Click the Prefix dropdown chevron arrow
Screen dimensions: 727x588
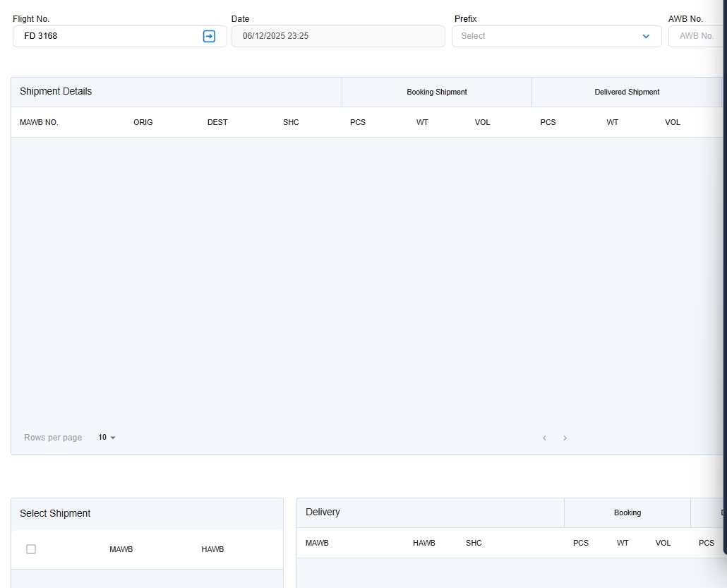point(646,36)
